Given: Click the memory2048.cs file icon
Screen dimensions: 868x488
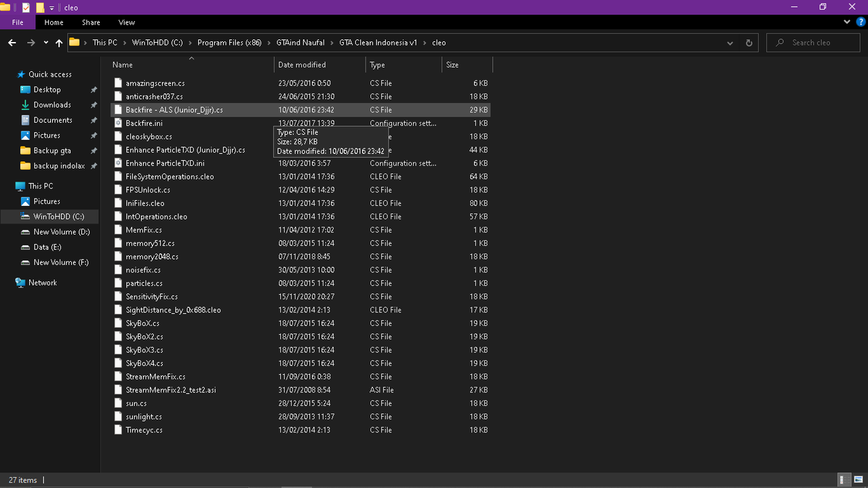Looking at the screenshot, I should (x=118, y=257).
